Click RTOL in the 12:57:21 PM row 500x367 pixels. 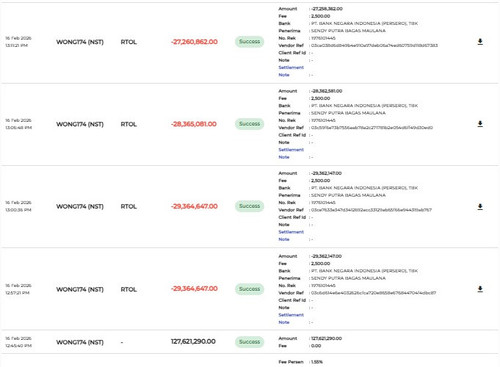pos(129,289)
